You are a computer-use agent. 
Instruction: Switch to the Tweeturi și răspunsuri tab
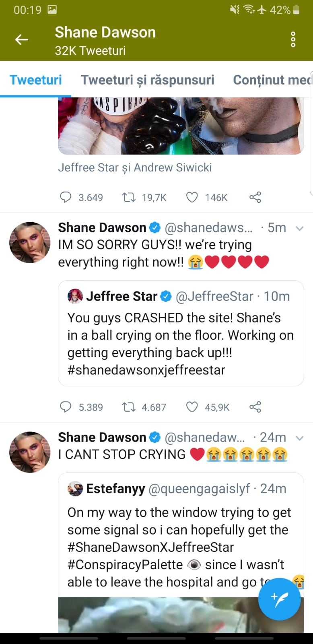(x=147, y=80)
